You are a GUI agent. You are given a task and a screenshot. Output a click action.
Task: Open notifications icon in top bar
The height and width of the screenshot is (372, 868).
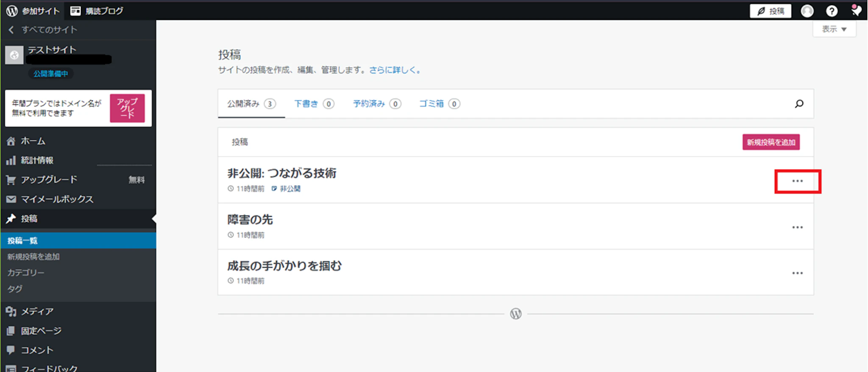[x=856, y=11]
